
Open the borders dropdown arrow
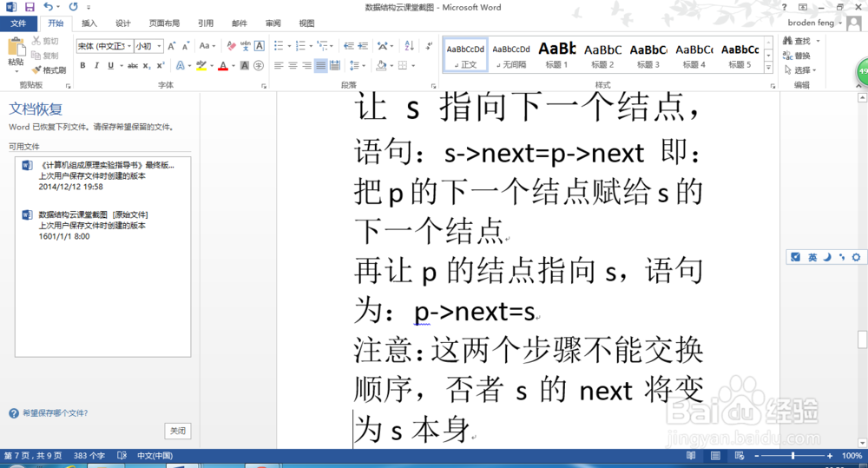tap(413, 65)
